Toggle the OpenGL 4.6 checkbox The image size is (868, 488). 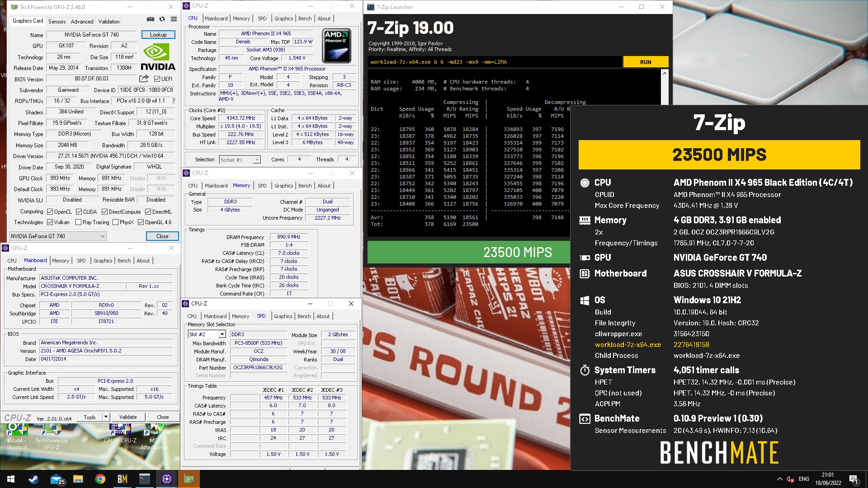tap(141, 222)
